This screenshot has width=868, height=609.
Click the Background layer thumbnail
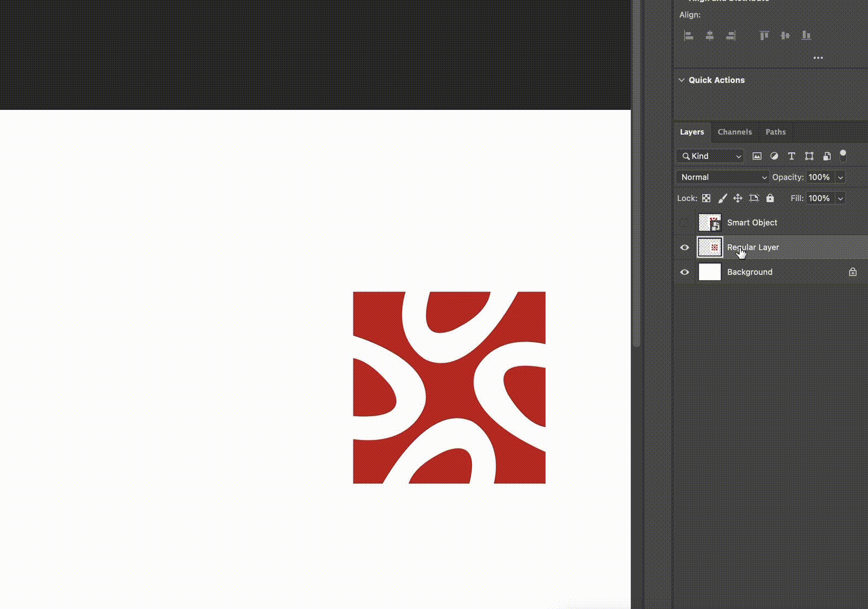(x=710, y=272)
